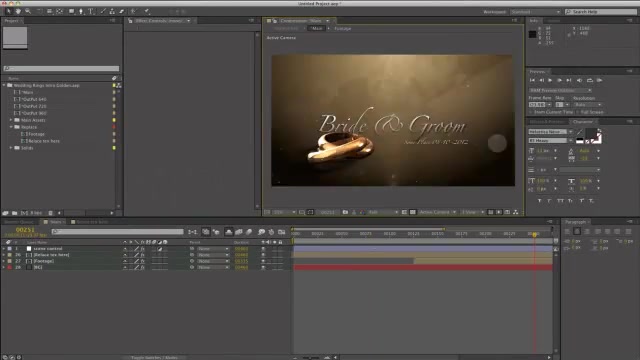Screen dimensions: 640x360
Task: Select the Rectangle shape tool
Action: (71, 11)
